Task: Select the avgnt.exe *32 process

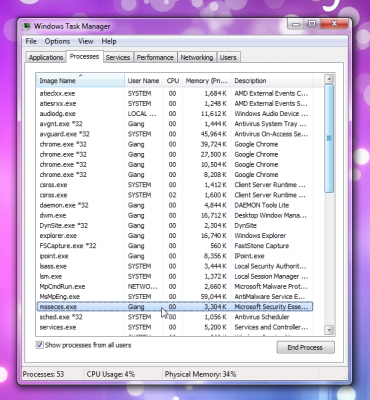Action: pyautogui.click(x=174, y=124)
